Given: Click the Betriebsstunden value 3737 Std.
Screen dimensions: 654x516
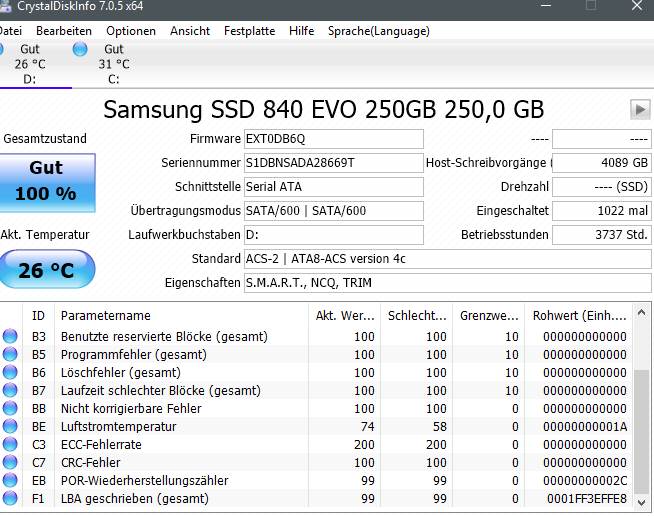Looking at the screenshot, I should 601,234.
